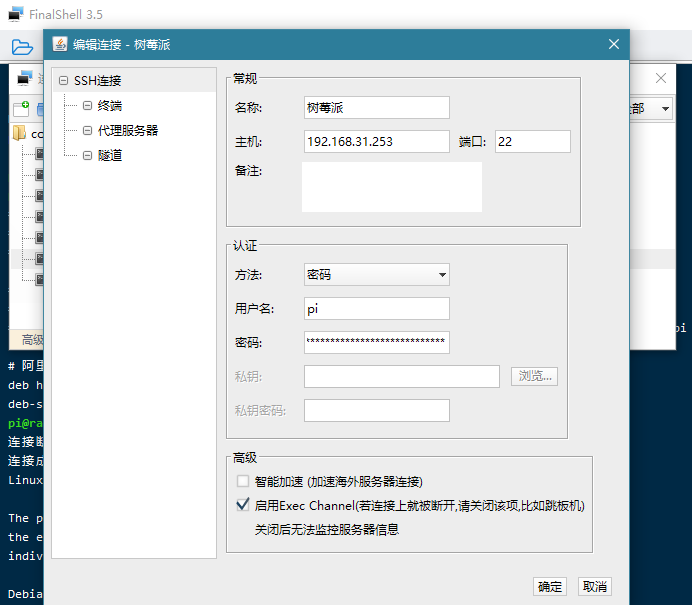Click the 主机 IP address field
The width and height of the screenshot is (692, 605).
(x=376, y=142)
